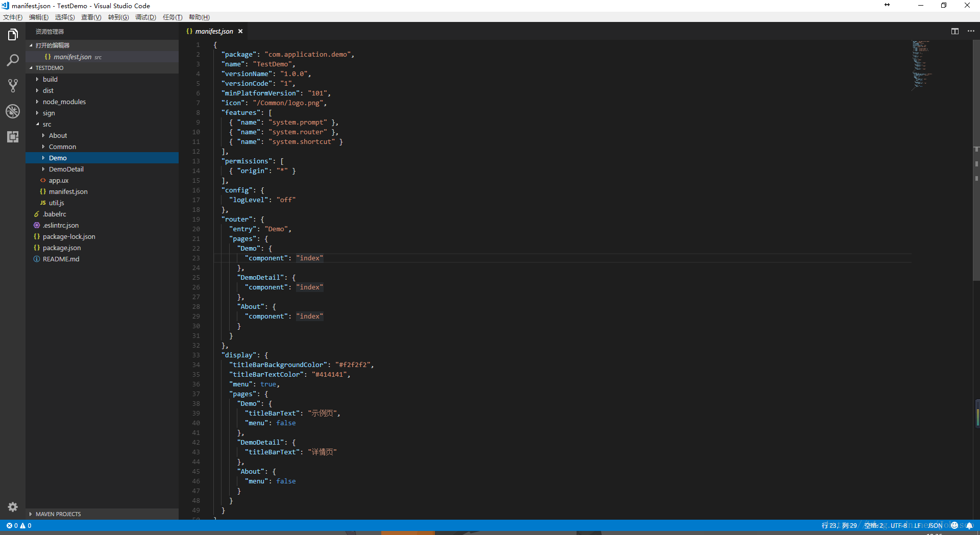
Task: Open the Explorer view in activity bar
Action: (13, 35)
